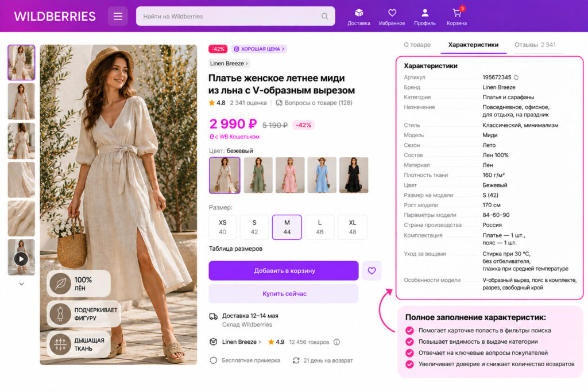Screen dimensions: 588x392
Task: Click the seller box icon near Linen Breeze
Action: click(214, 342)
